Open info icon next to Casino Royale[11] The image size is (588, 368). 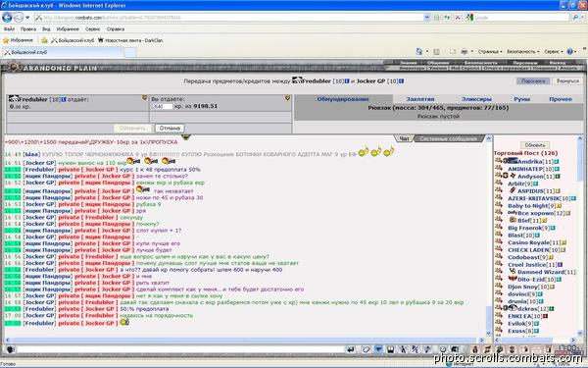(563, 242)
